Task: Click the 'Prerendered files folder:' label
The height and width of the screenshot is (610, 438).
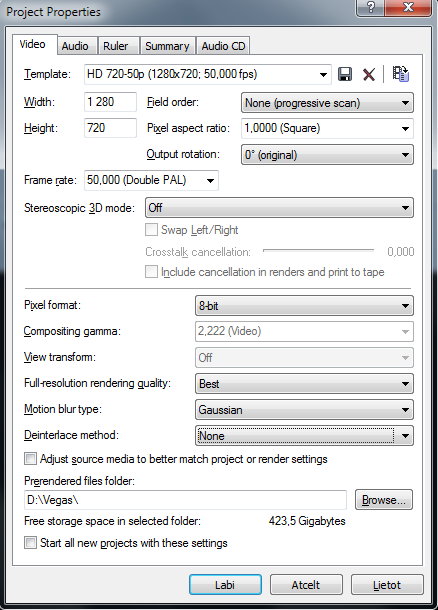Action: coord(79,481)
